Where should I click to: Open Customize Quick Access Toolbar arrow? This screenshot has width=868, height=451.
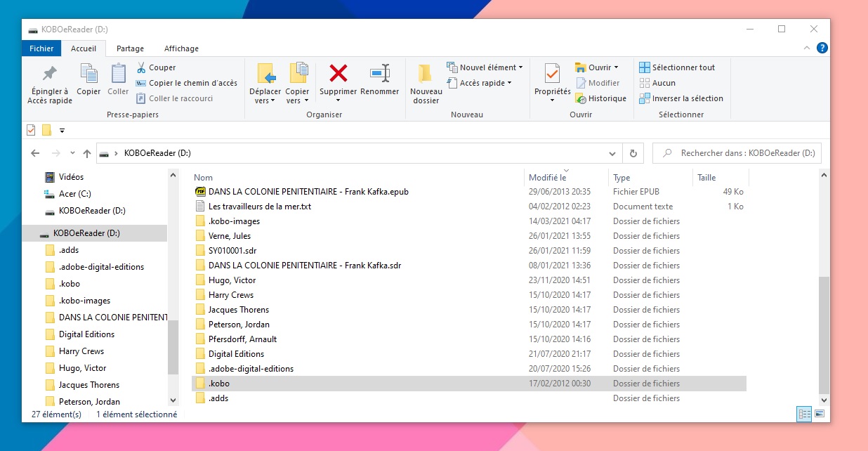[62, 131]
